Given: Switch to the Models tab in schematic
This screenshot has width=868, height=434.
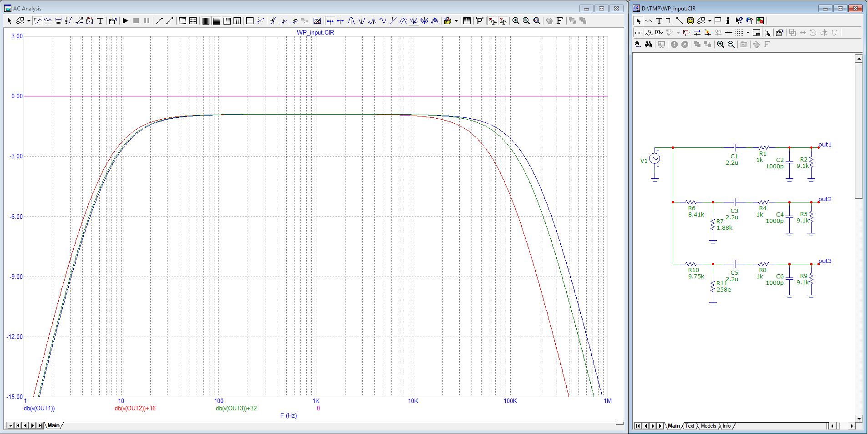Looking at the screenshot, I should point(709,426).
